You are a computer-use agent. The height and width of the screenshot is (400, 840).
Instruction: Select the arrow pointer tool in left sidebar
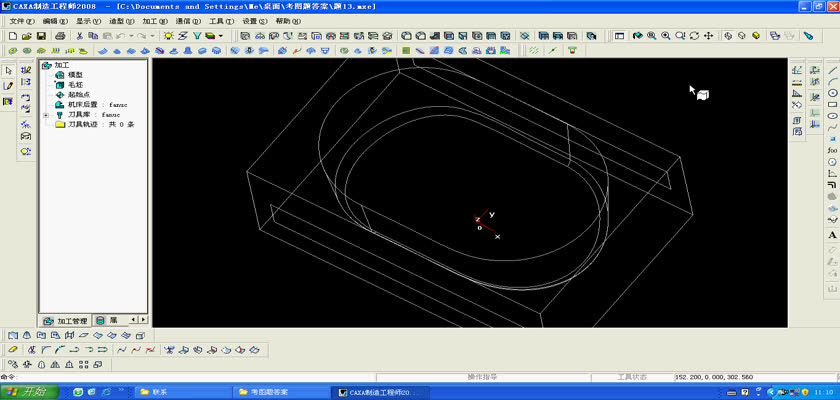(x=8, y=71)
